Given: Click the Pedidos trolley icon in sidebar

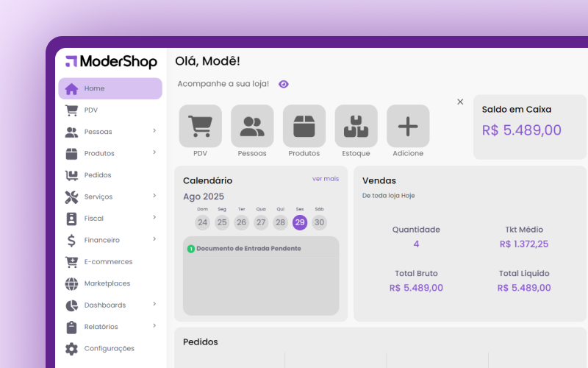Looking at the screenshot, I should (71, 175).
